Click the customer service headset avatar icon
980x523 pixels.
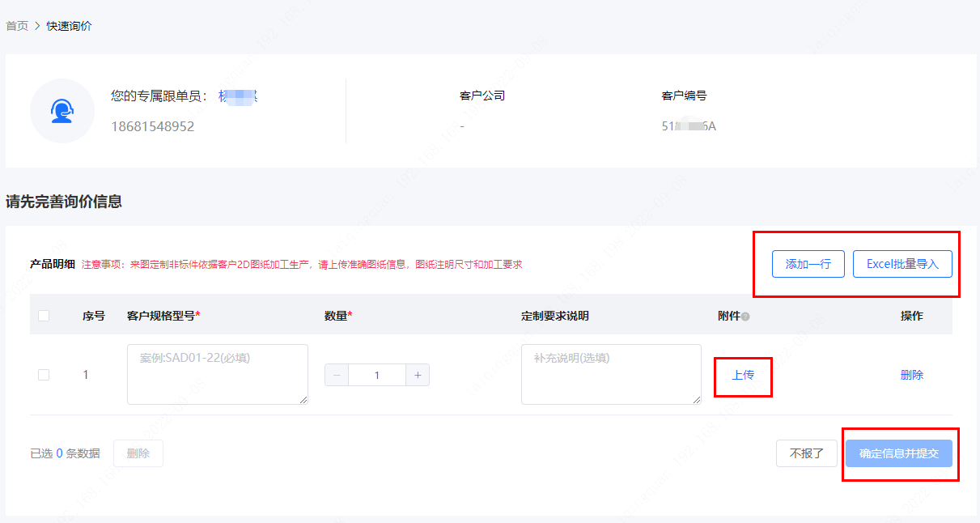coord(62,111)
